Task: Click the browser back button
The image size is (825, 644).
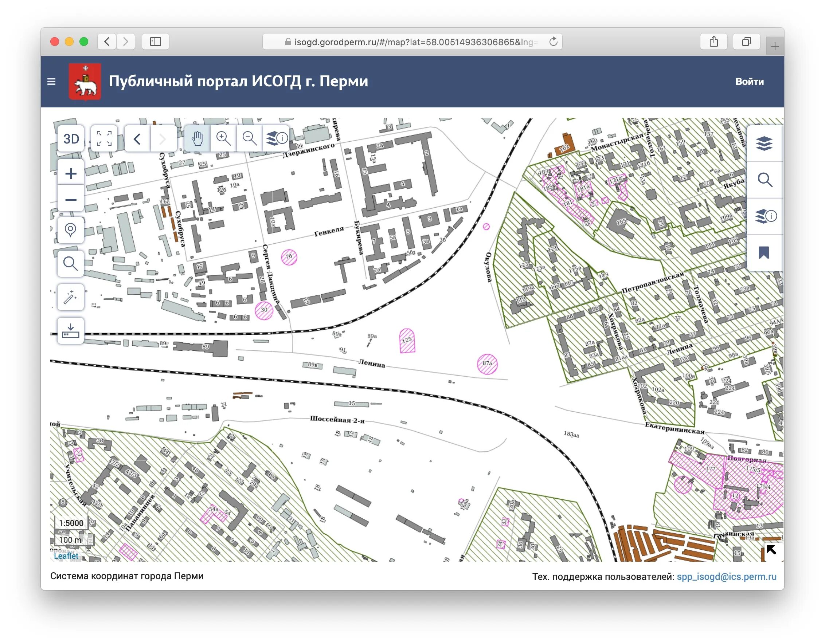Action: (107, 42)
